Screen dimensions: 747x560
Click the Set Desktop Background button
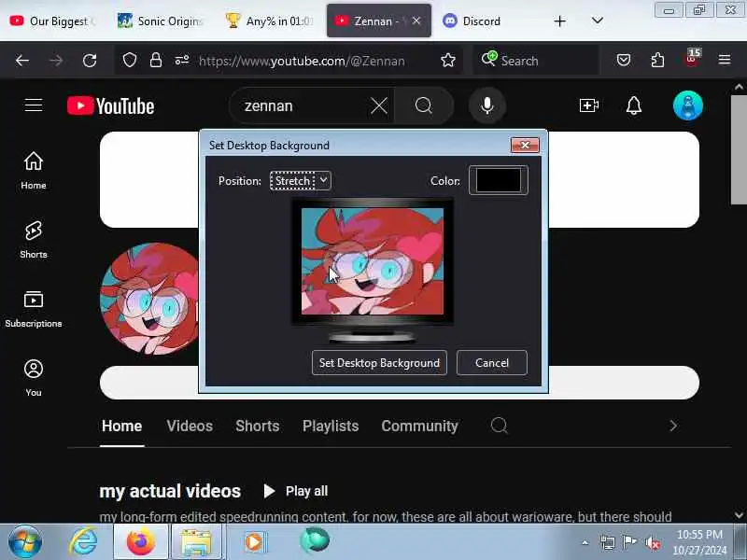(x=379, y=363)
